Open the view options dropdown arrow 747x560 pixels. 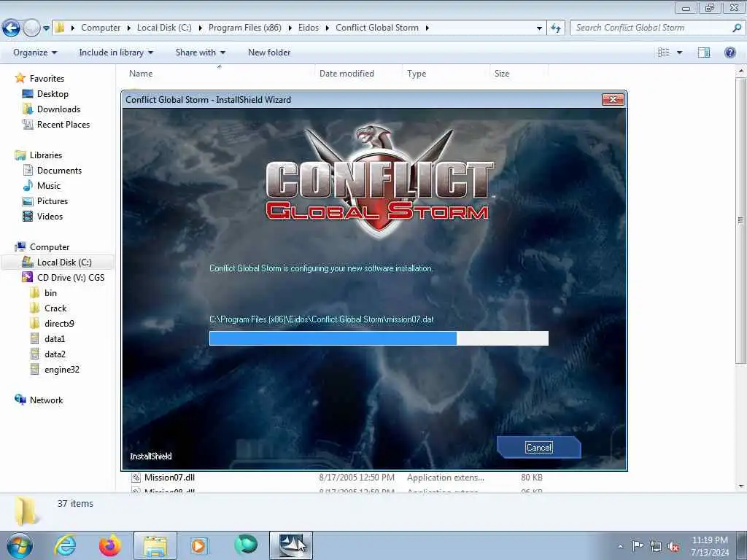tap(680, 52)
